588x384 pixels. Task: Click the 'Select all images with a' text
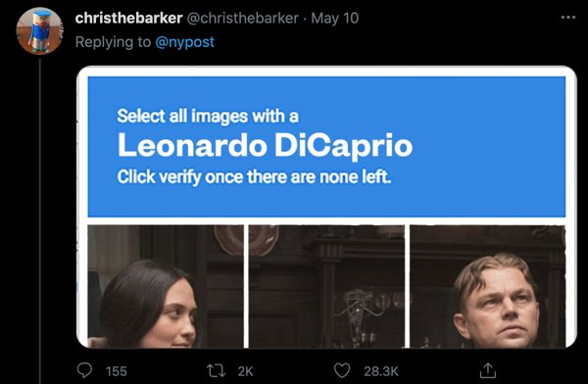point(208,116)
